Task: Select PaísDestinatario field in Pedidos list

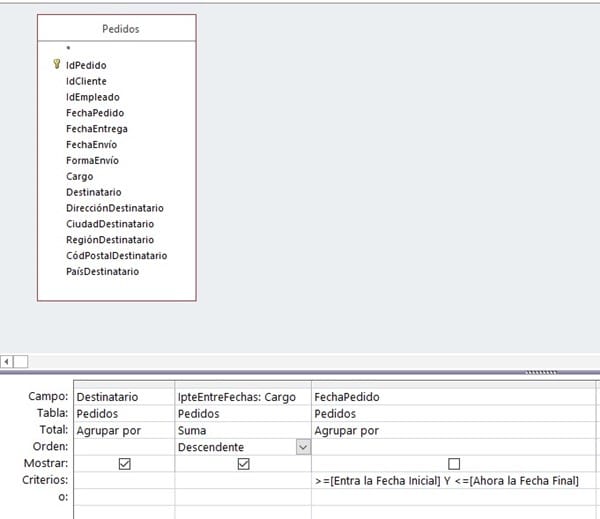Action: click(102, 271)
